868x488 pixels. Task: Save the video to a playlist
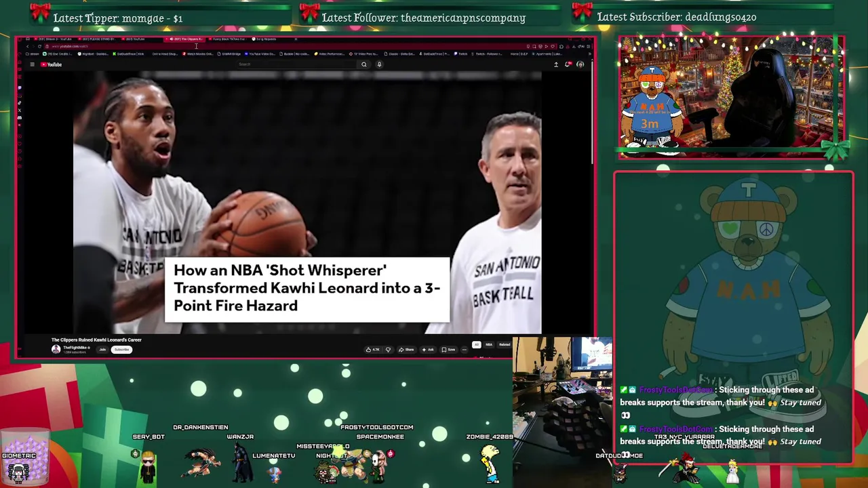click(449, 350)
